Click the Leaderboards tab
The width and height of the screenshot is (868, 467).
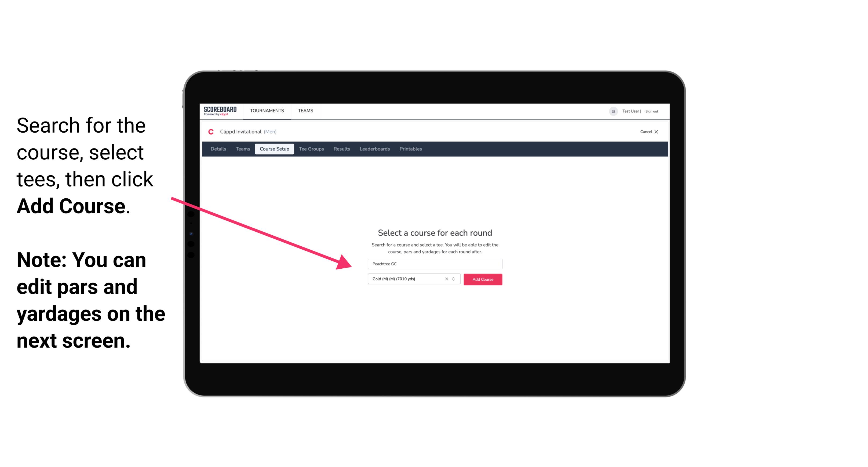[374, 149]
